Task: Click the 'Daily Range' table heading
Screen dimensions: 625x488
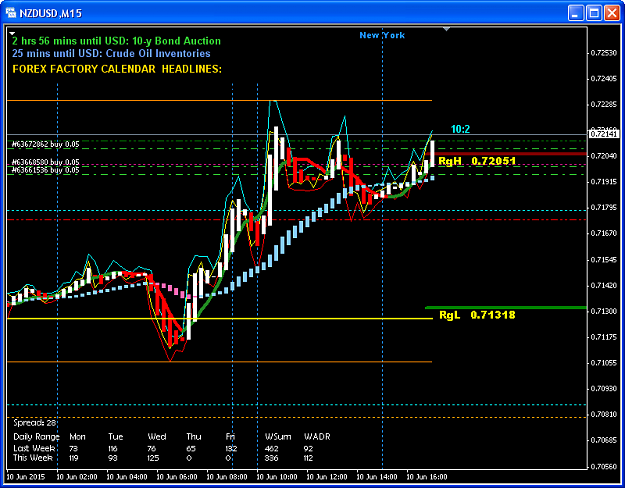Action: tap(36, 437)
